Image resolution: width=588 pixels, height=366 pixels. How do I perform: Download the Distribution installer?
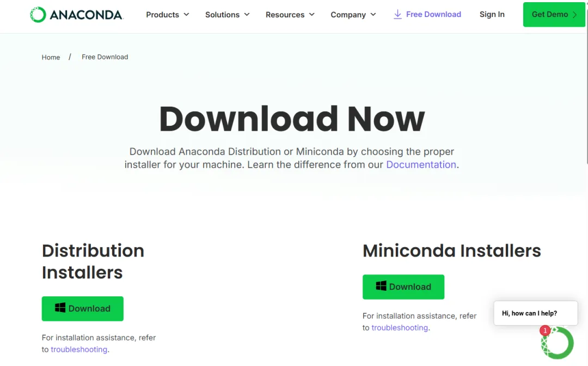[83, 308]
